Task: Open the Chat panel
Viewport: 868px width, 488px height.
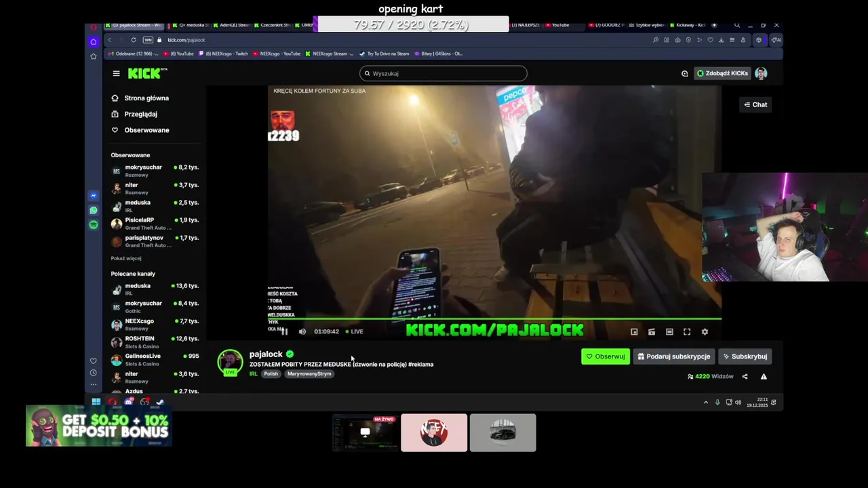Action: click(x=755, y=104)
